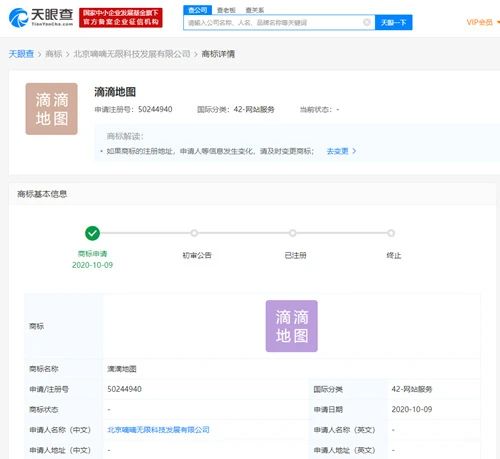
Task: Click the chevron arrow next to 去变更
Action: pyautogui.click(x=354, y=151)
